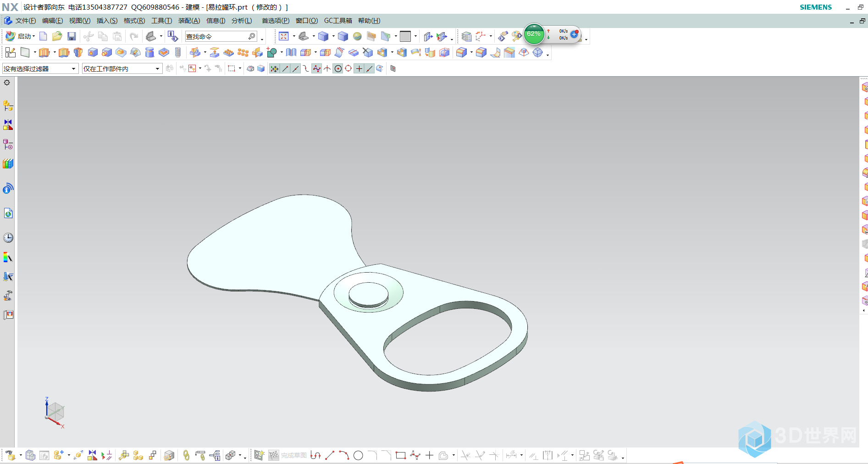The image size is (868, 464).
Task: Open the 帮助(H) menu
Action: pyautogui.click(x=369, y=21)
